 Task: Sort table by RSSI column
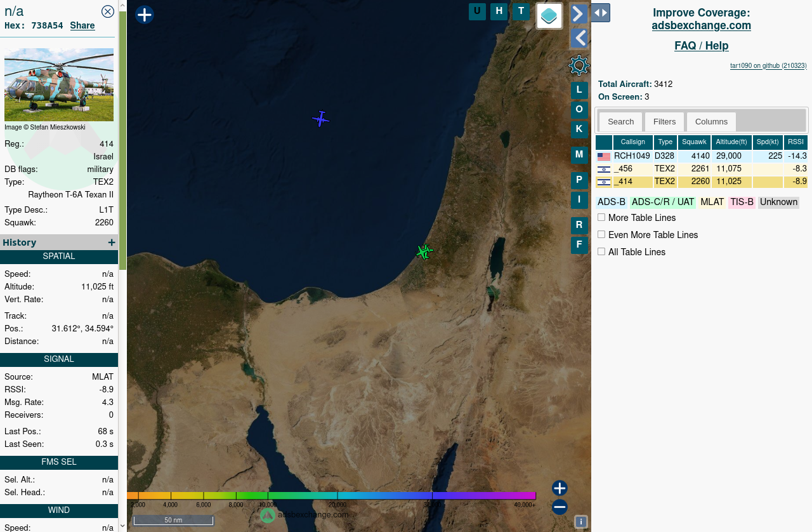pyautogui.click(x=796, y=142)
